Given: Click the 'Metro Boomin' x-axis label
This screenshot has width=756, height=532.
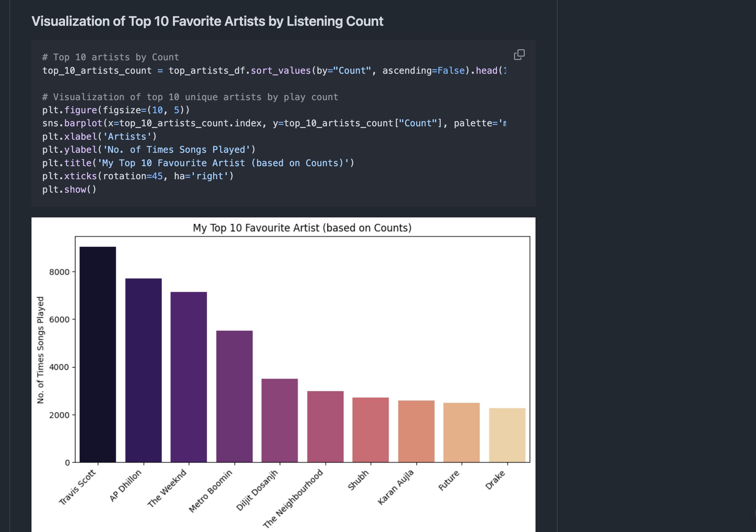Looking at the screenshot, I should pyautogui.click(x=210, y=491).
